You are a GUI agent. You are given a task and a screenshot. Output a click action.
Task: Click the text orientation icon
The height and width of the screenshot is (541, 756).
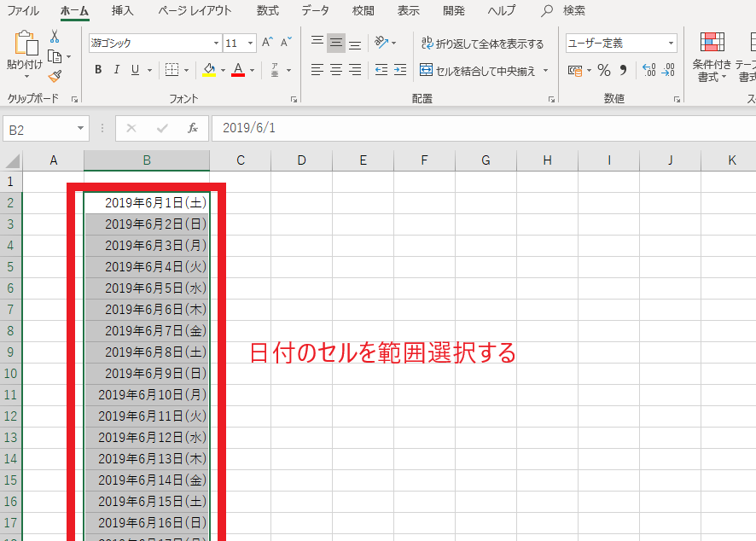tap(381, 43)
